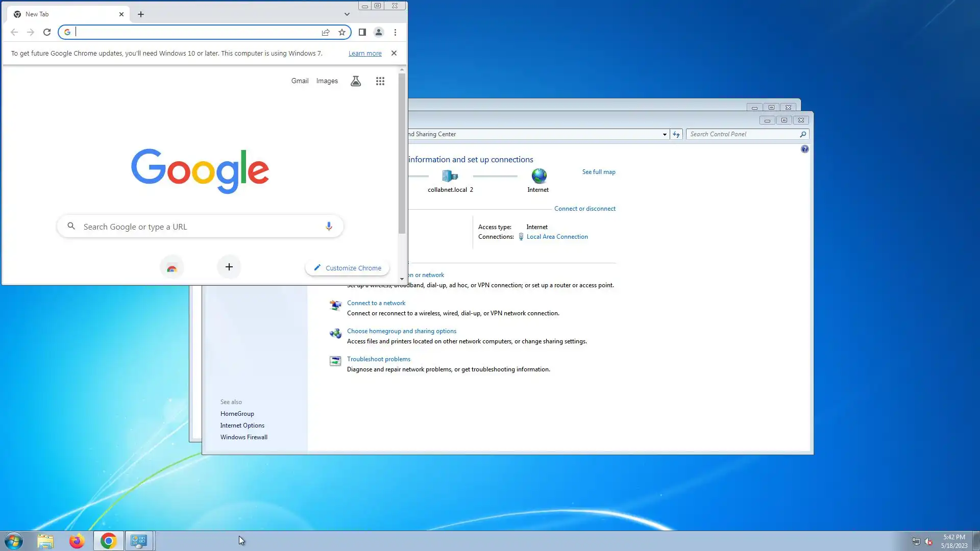Open Search Labs flask icon
980x551 pixels.
[x=356, y=81]
